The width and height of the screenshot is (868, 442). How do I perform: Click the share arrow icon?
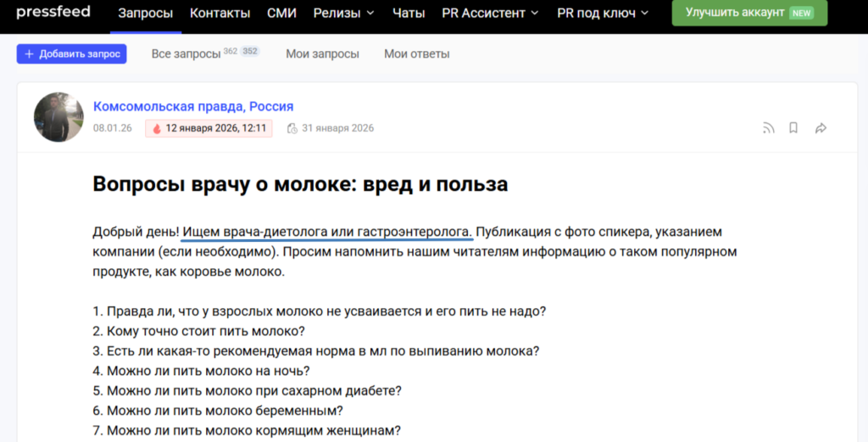pos(821,128)
